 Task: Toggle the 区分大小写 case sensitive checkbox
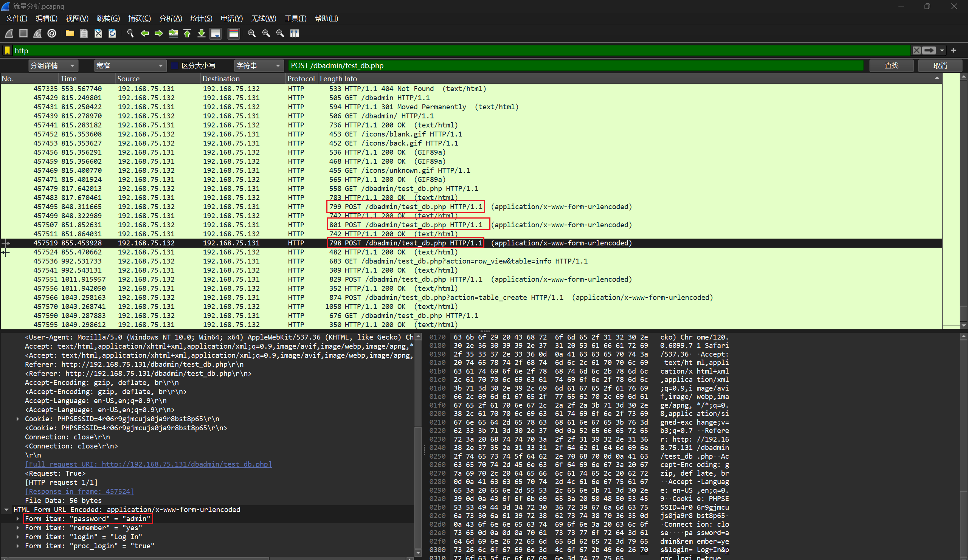point(175,66)
